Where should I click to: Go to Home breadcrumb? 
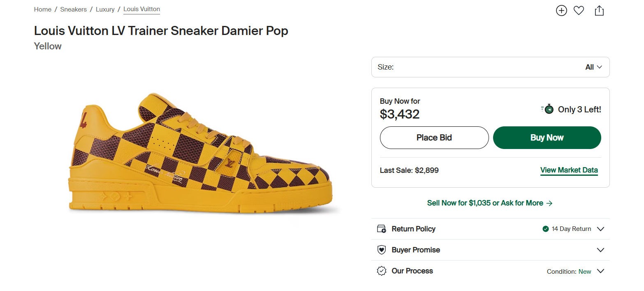coord(43,9)
